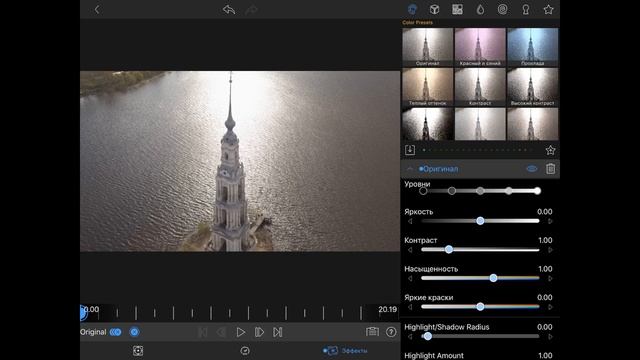The image size is (640, 360).
Task: Switch to the Distort spiral tab
Action: pyautogui.click(x=502, y=9)
